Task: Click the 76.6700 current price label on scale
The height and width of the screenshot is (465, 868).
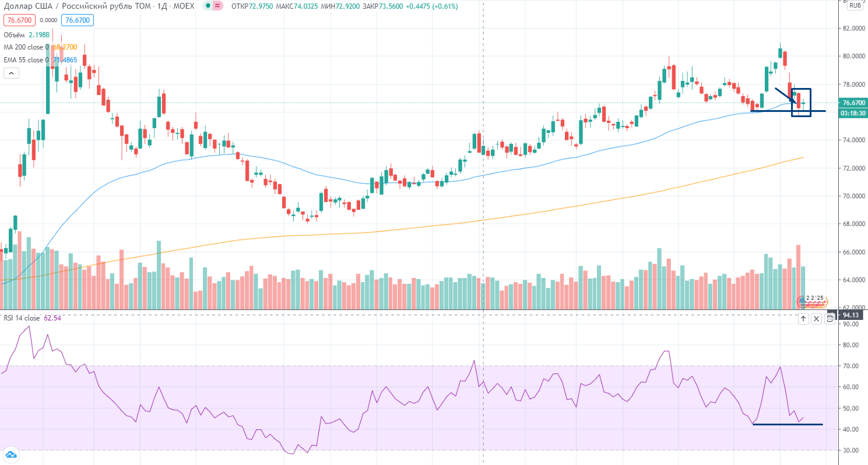Action: (852, 103)
